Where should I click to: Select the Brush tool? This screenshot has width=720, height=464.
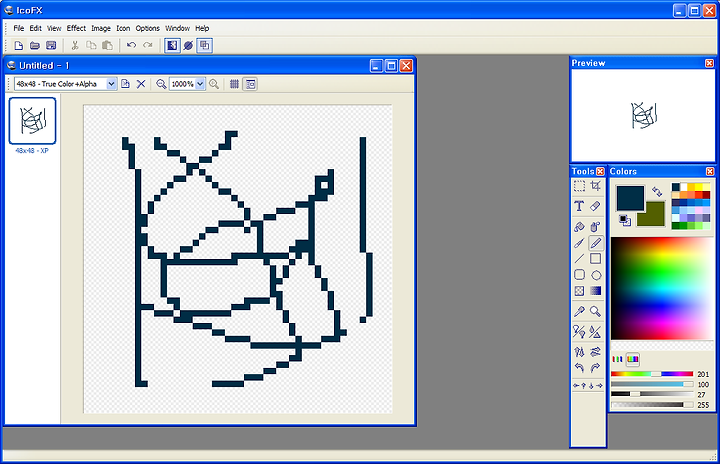pyautogui.click(x=579, y=243)
